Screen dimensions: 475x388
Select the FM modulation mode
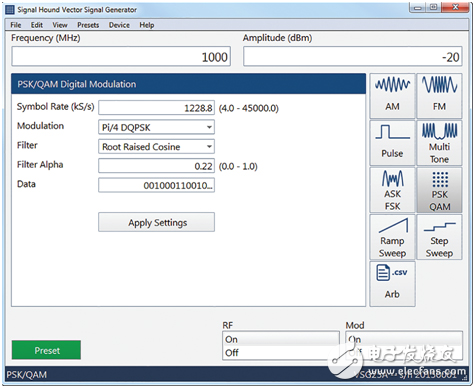pyautogui.click(x=439, y=96)
